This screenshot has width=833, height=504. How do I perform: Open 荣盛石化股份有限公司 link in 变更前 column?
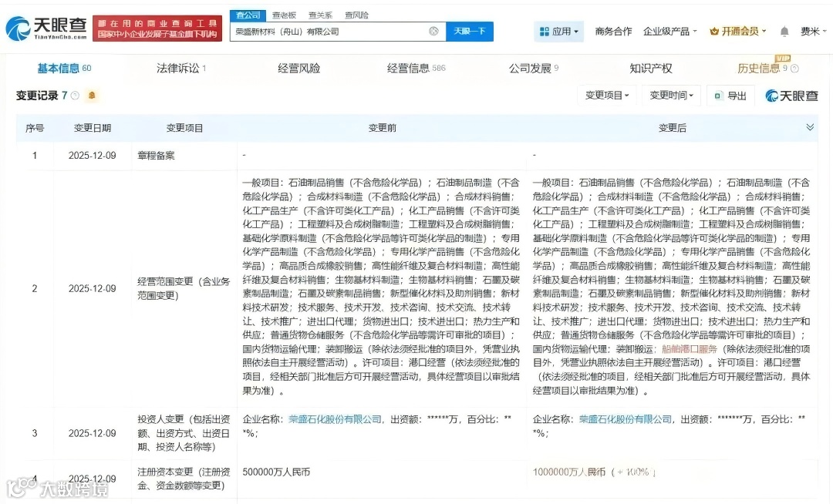click(336, 419)
